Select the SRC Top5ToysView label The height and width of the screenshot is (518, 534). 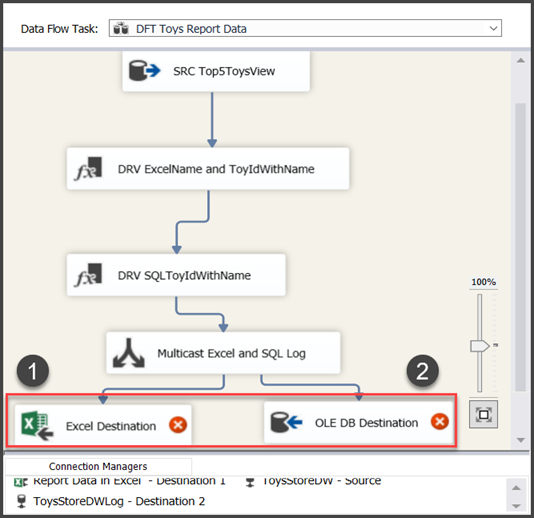coord(224,71)
